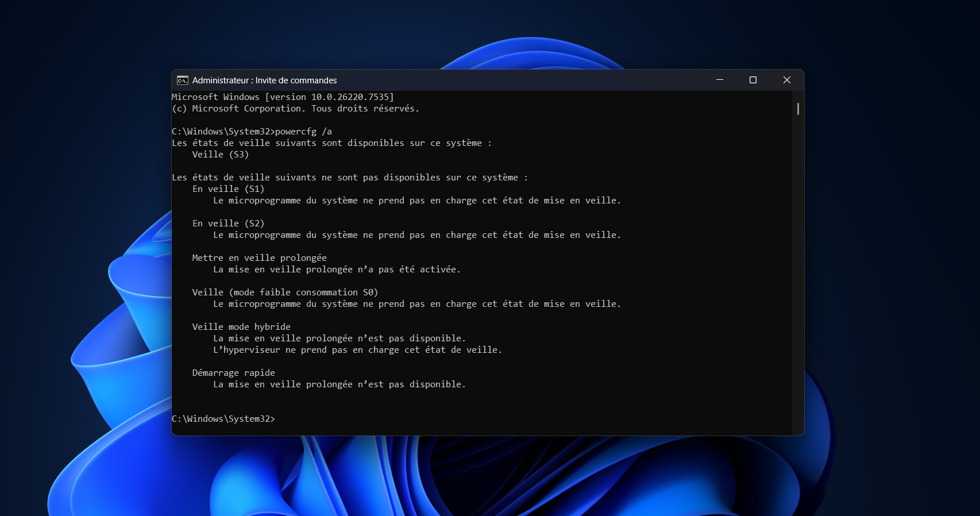Click the 'n'est pas disponible' line under 'Démarrage rapide'
980x516 pixels.
click(339, 384)
